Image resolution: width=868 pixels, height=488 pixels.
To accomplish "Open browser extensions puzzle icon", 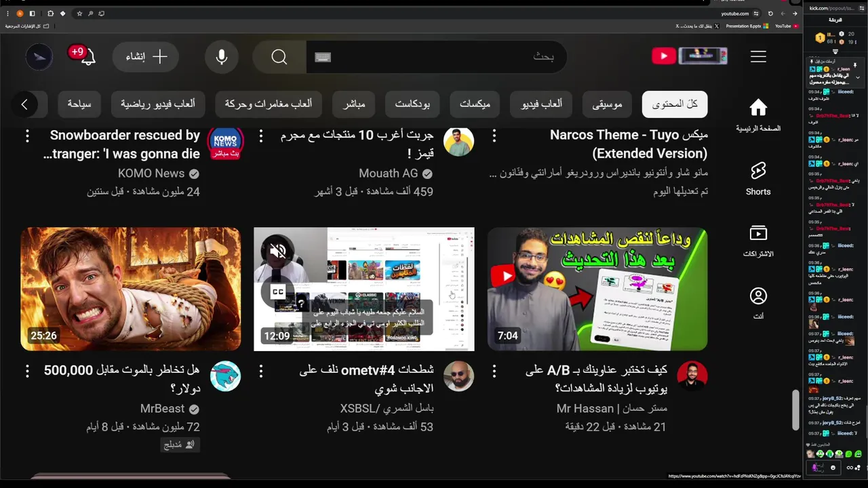I will pos(50,14).
